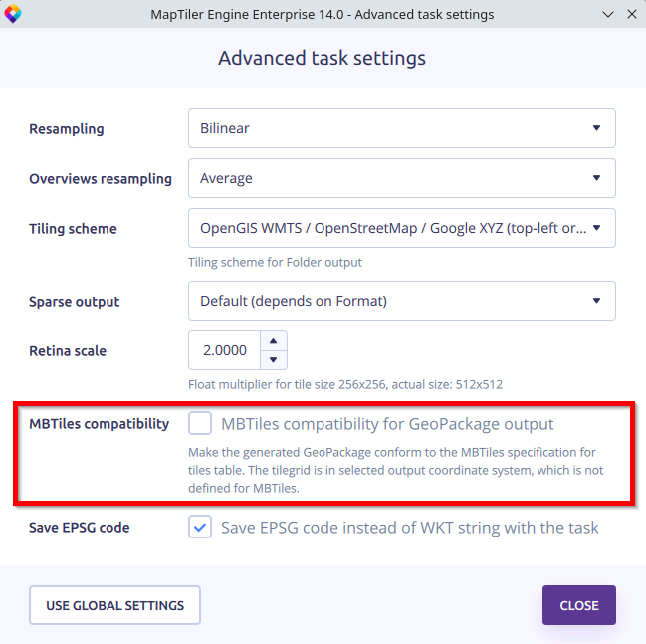Minimize the Advanced task settings window
The image size is (646, 644).
(609, 14)
